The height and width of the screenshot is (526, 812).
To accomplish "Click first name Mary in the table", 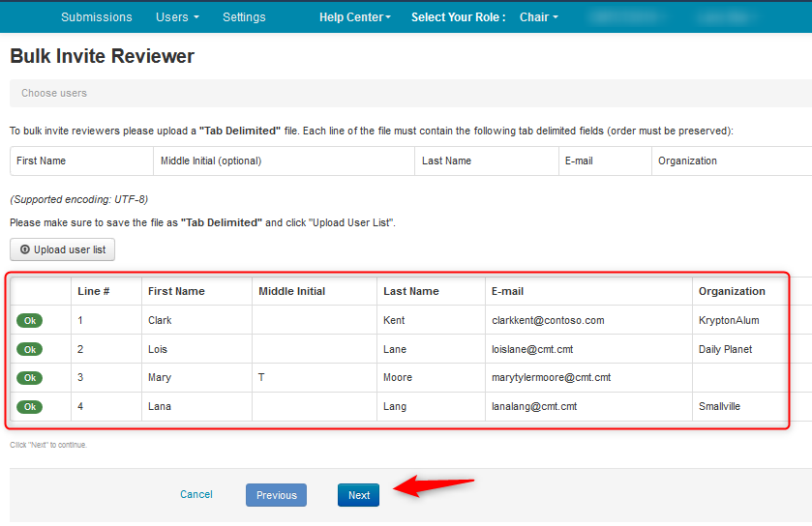I will (x=160, y=377).
